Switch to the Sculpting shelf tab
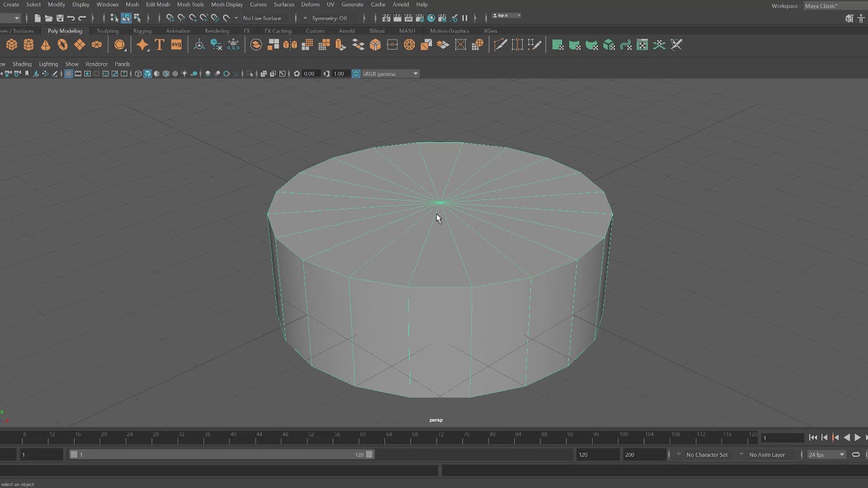The height and width of the screenshot is (488, 868). (x=108, y=31)
